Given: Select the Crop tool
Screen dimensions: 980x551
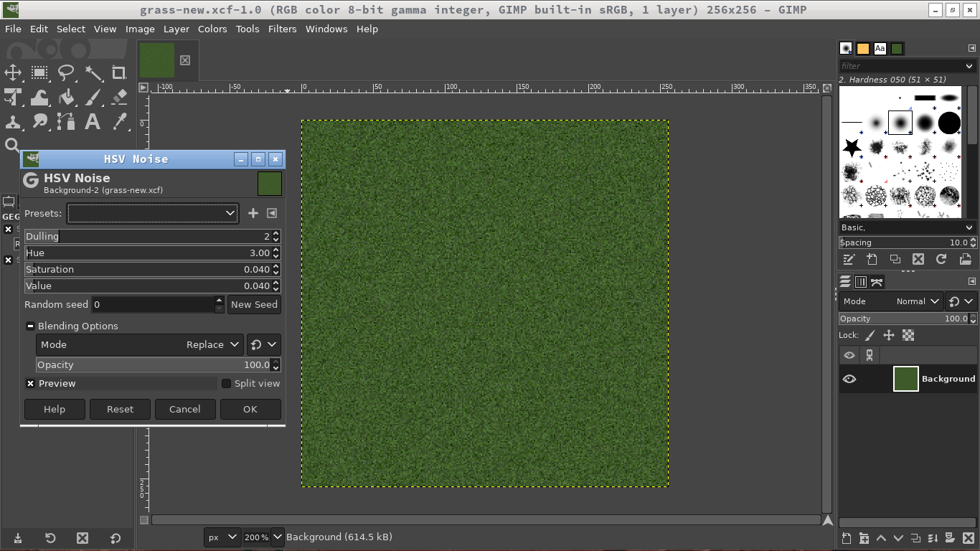Looking at the screenshot, I should click(119, 72).
